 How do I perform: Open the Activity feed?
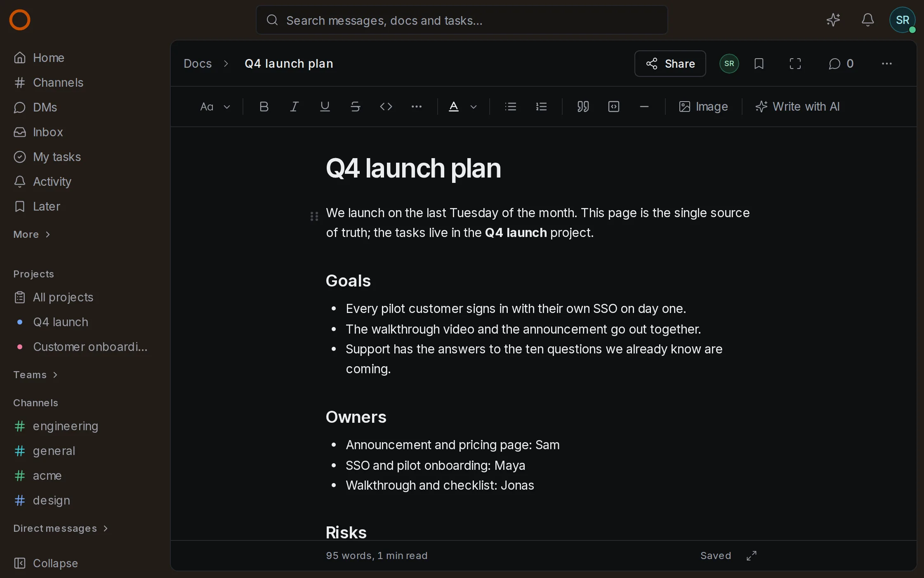[x=85, y=182]
